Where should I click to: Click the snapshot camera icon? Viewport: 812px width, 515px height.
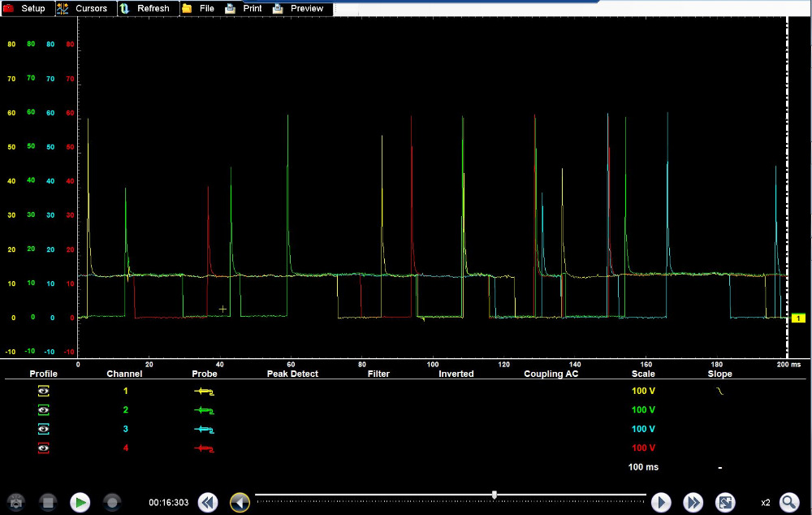(x=15, y=502)
